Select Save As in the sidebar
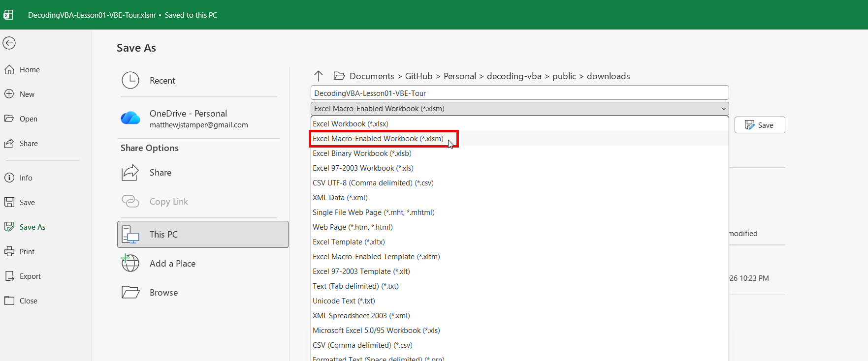The width and height of the screenshot is (868, 361). [25, 227]
